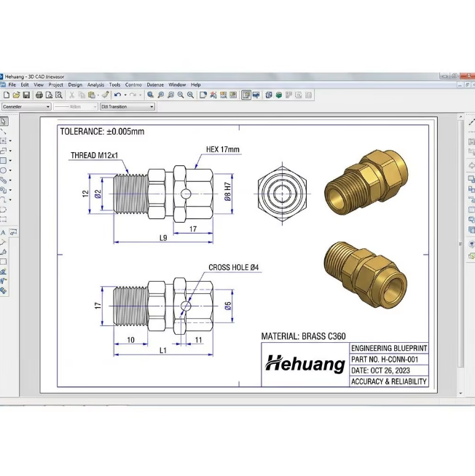The image size is (475, 476).
Task: Expand the Circle tool flyout arrow
Action: click(x=10, y=170)
